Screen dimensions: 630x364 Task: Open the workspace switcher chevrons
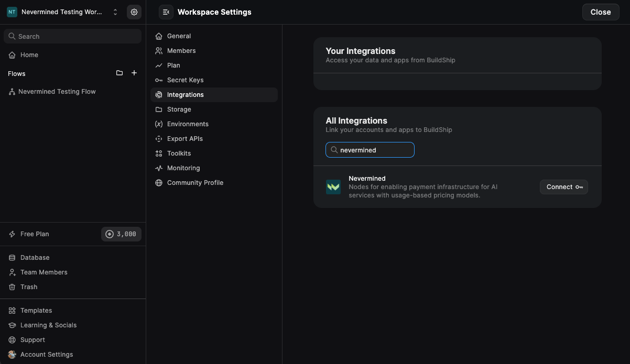tap(115, 12)
